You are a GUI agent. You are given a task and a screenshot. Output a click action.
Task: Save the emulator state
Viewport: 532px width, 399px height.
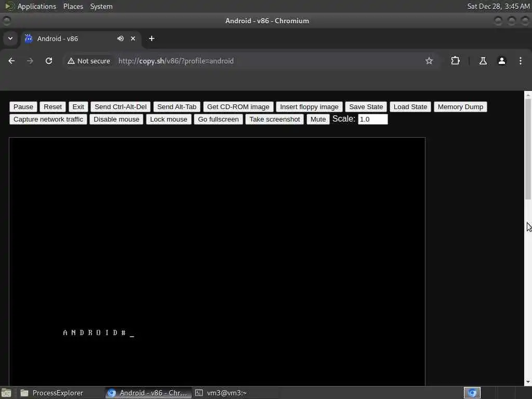[366, 107]
